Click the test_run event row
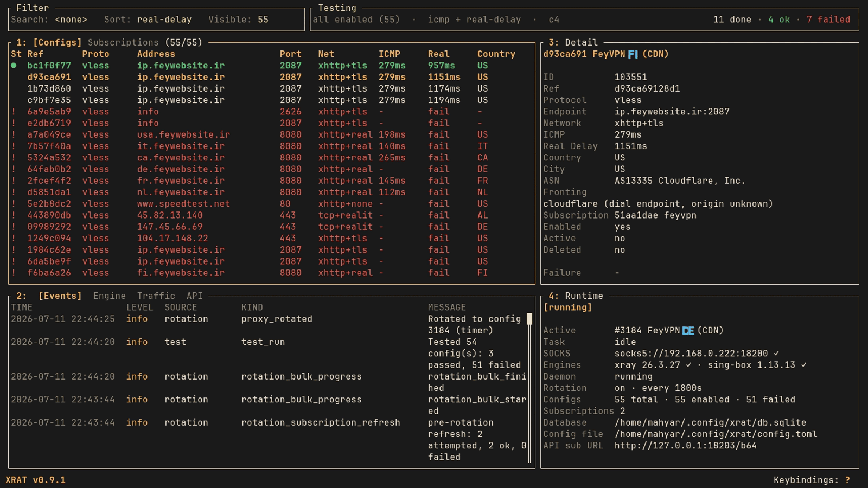The height and width of the screenshot is (488, 868). [269, 354]
